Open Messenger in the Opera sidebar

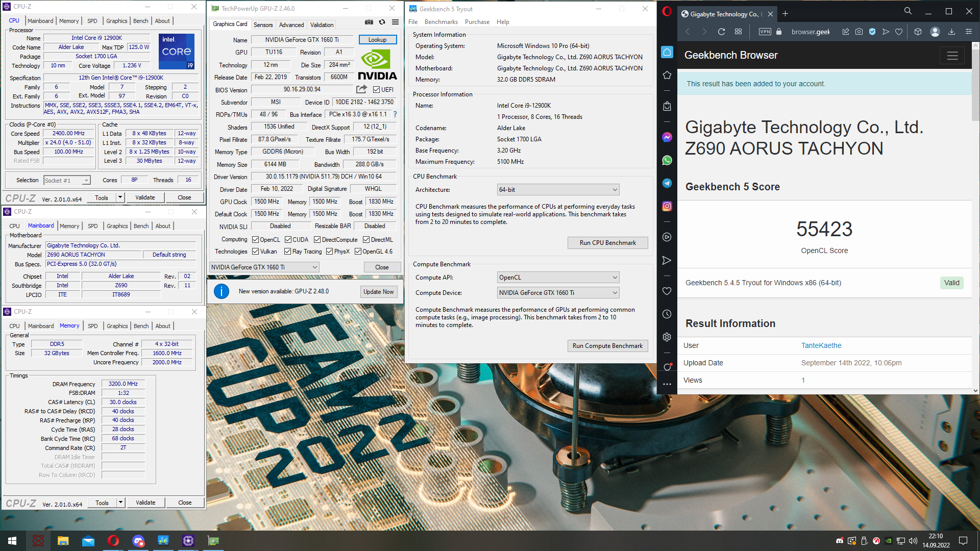click(667, 137)
